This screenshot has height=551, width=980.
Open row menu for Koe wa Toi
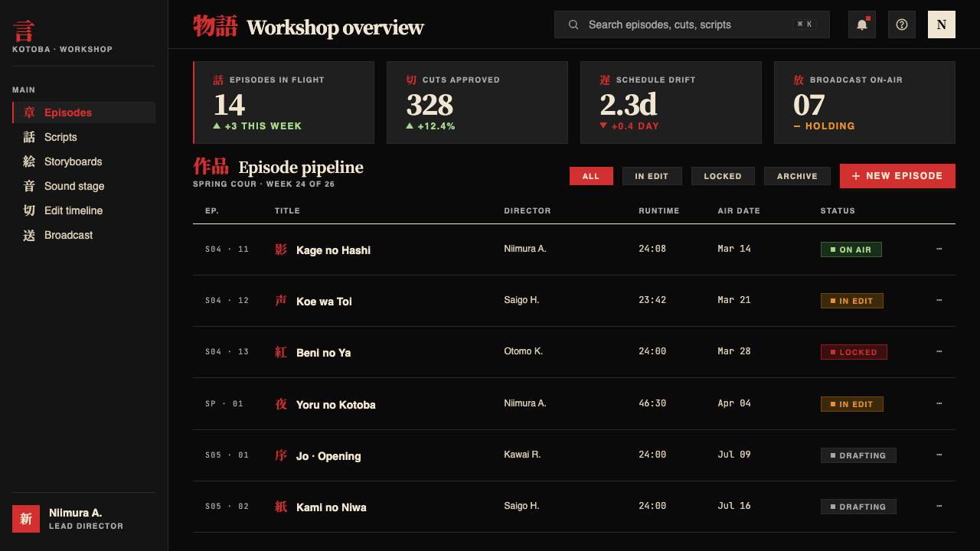[x=939, y=300]
